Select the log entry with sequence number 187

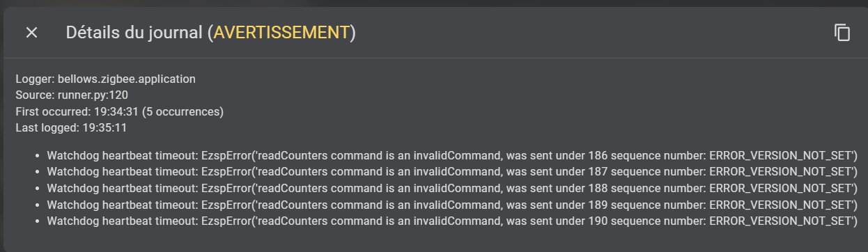click(x=451, y=171)
